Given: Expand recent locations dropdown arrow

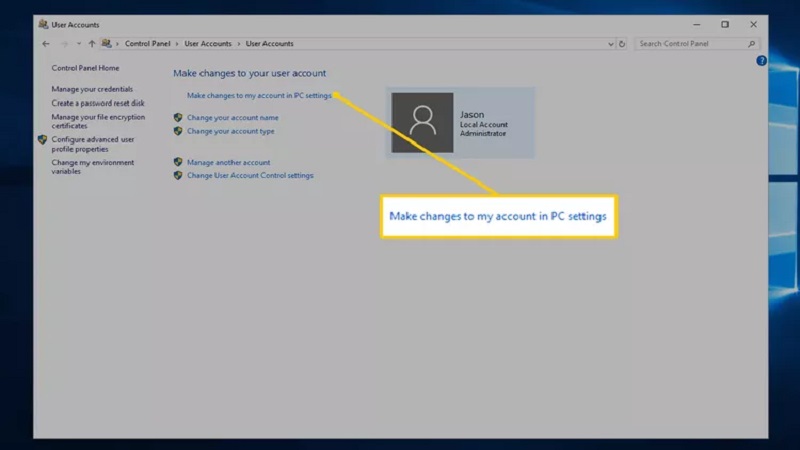Looking at the screenshot, I should tap(78, 44).
